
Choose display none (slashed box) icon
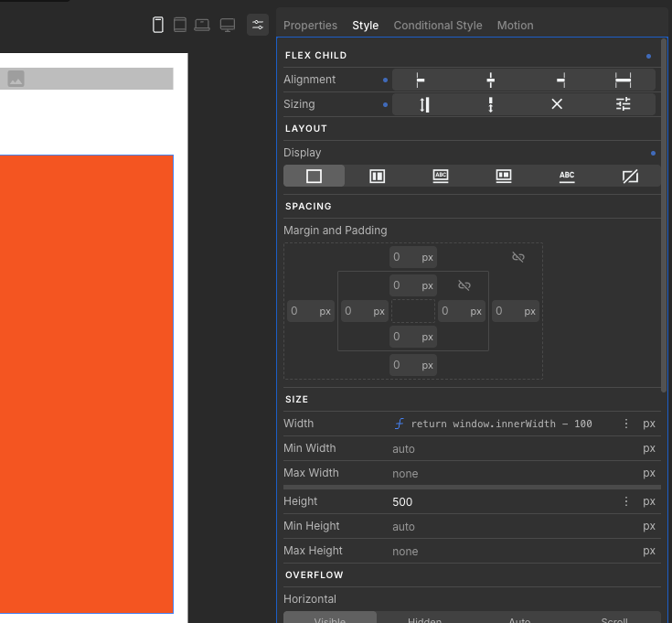[x=630, y=177]
